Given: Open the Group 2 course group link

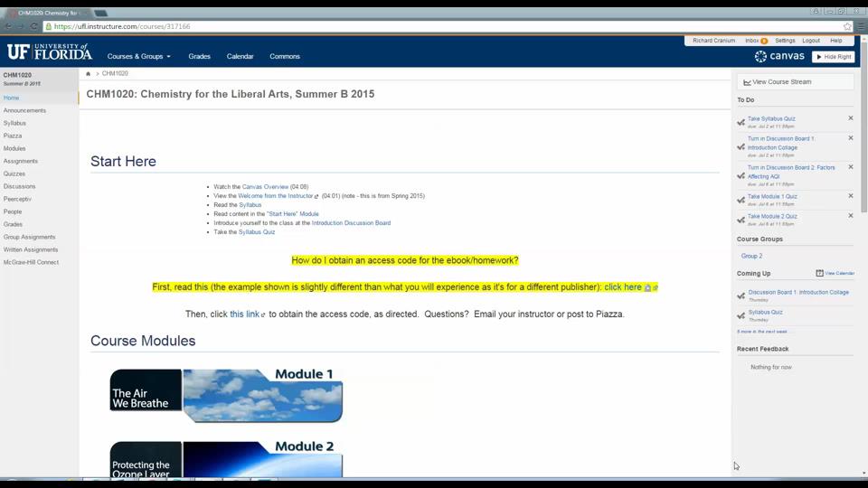Looking at the screenshot, I should [751, 256].
